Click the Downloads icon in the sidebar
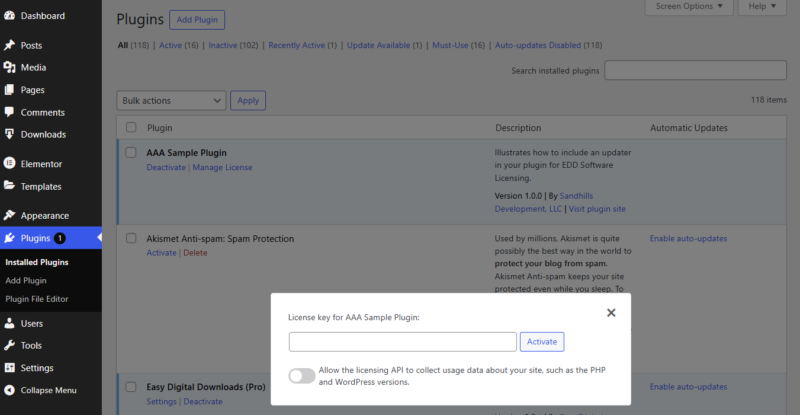800x415 pixels. click(x=10, y=134)
